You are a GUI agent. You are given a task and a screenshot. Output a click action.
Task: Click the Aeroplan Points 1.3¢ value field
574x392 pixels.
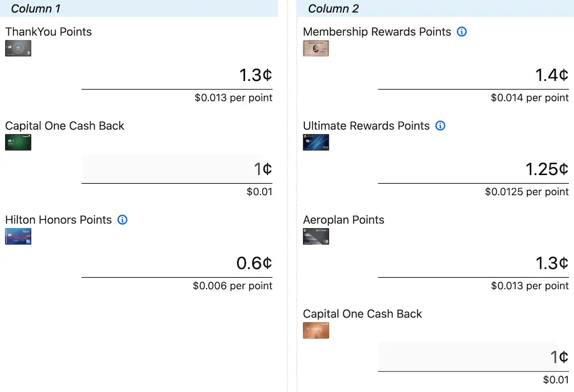click(x=474, y=263)
